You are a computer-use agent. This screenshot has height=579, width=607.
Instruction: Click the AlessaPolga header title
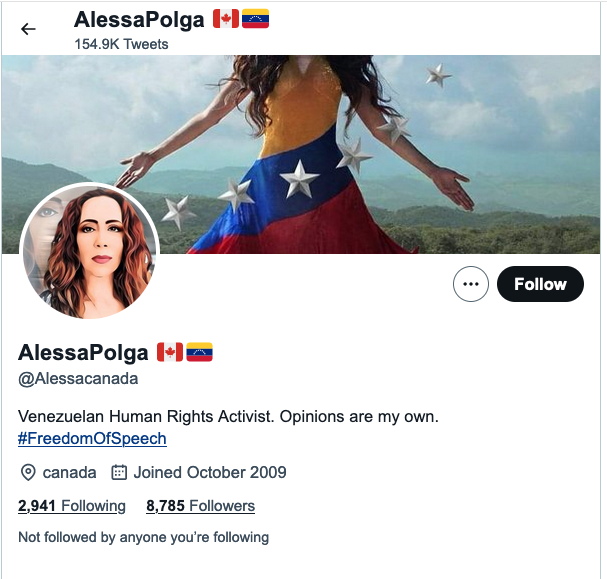[x=139, y=20]
